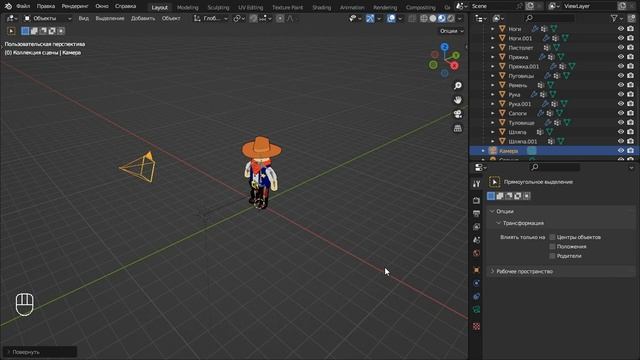Enable Родители checkbox
This screenshot has height=360, width=640.
coord(552,256)
